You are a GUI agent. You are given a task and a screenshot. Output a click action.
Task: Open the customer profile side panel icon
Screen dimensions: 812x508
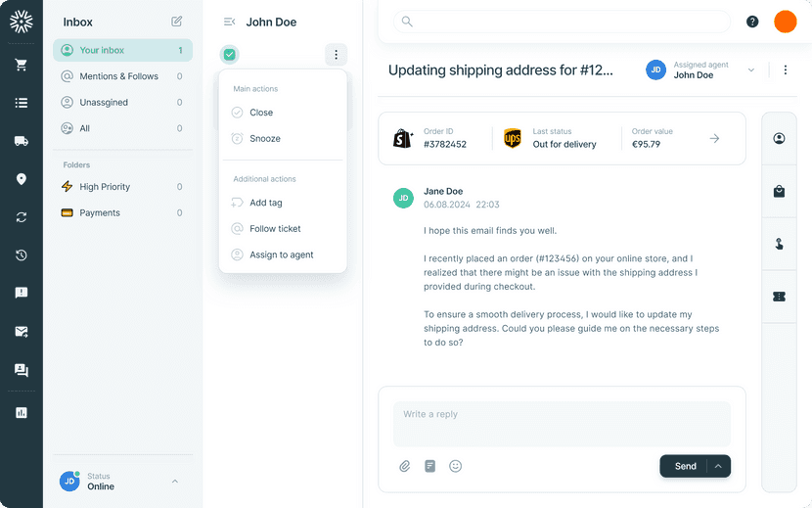(779, 139)
